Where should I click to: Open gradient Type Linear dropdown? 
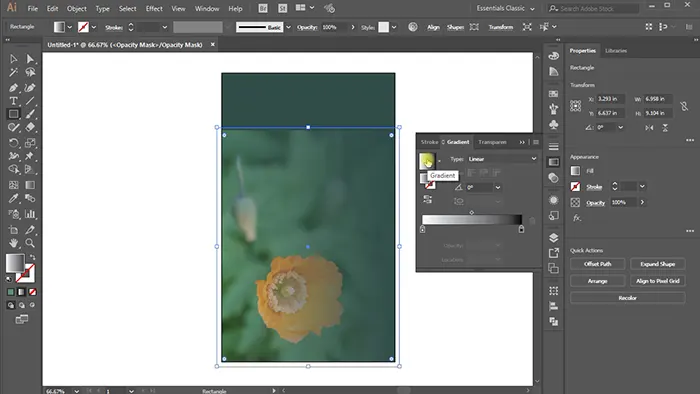[502, 159]
